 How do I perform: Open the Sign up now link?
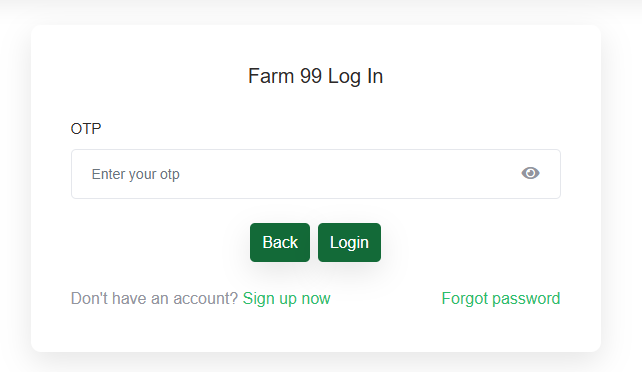tap(287, 299)
